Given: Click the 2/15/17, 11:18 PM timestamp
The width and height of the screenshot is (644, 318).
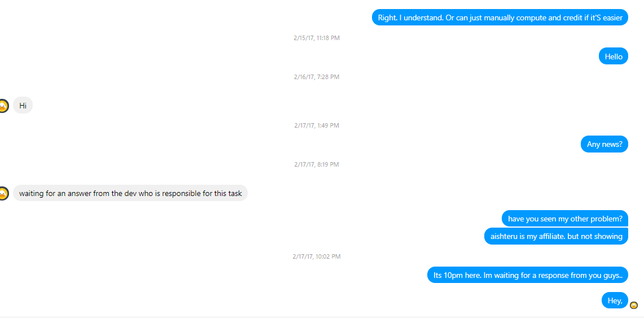Looking at the screenshot, I should [x=317, y=38].
